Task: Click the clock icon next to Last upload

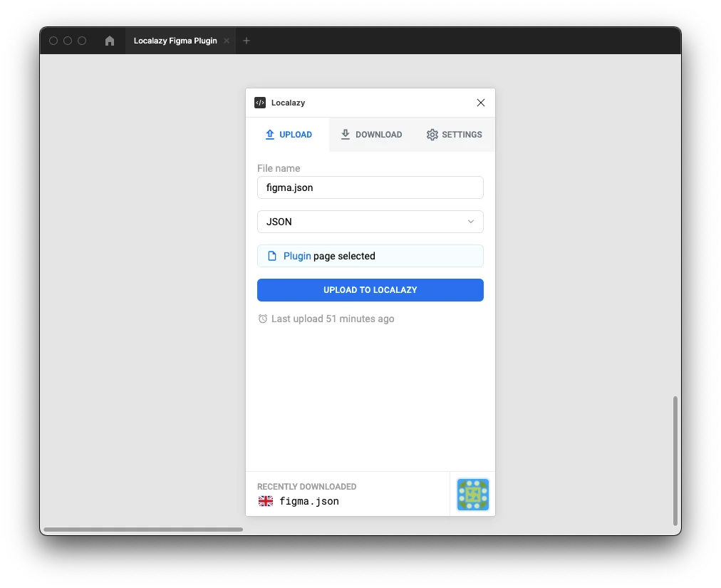Action: pos(263,319)
